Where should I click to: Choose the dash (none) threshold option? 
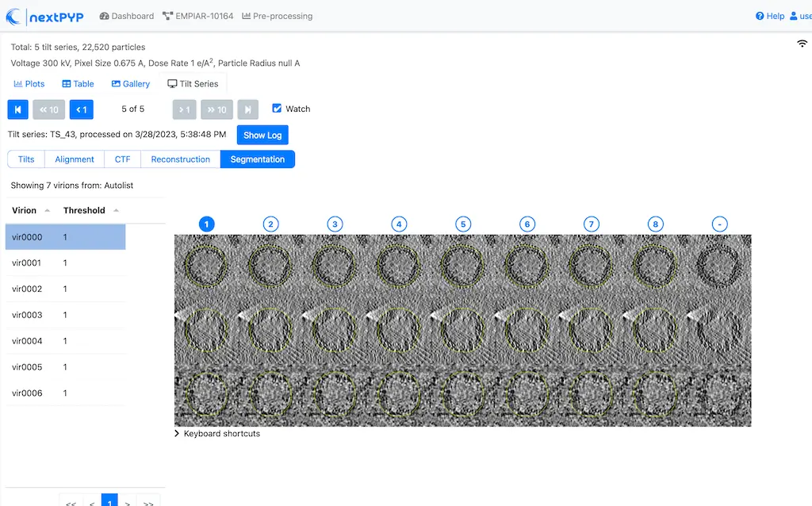(x=719, y=224)
